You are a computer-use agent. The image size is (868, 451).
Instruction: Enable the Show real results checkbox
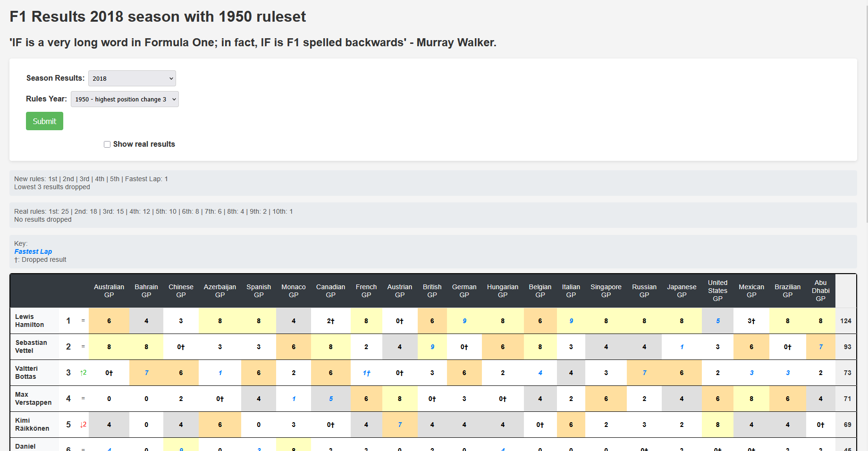(x=107, y=144)
